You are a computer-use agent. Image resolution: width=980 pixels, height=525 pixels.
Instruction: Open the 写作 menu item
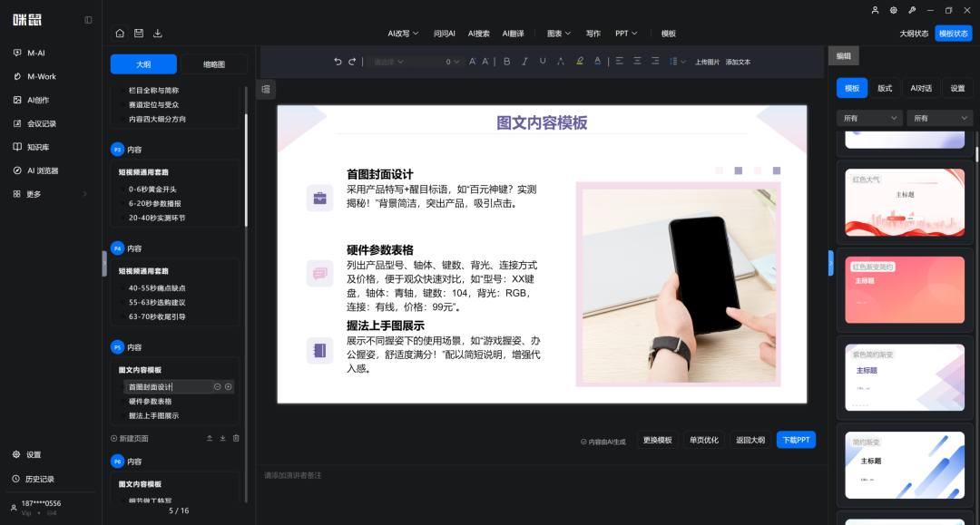coord(593,34)
